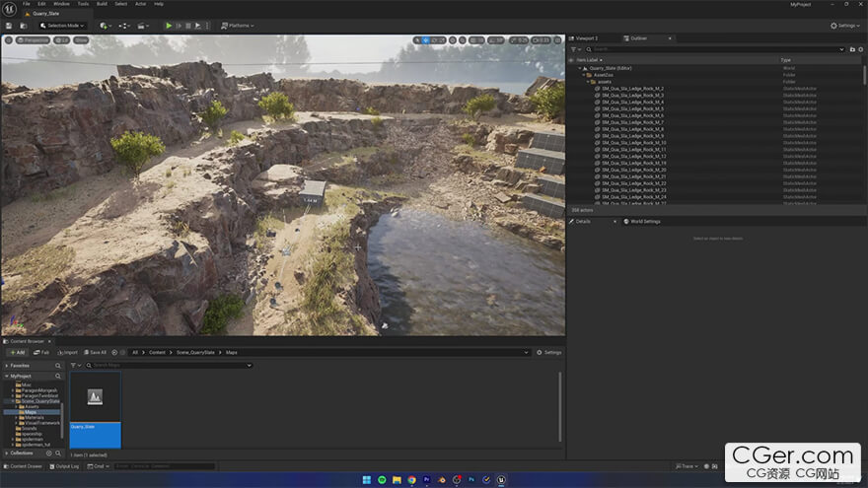Click the Skip frame play control
This screenshot has height=488, width=868.
179,26
